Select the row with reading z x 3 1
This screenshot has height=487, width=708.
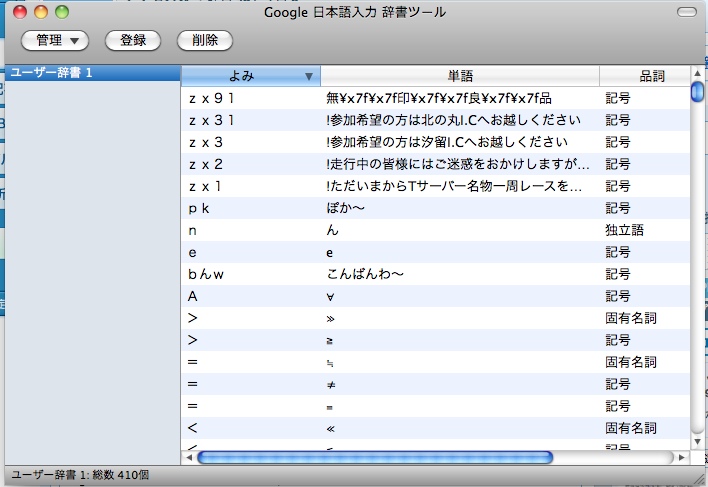click(x=435, y=120)
